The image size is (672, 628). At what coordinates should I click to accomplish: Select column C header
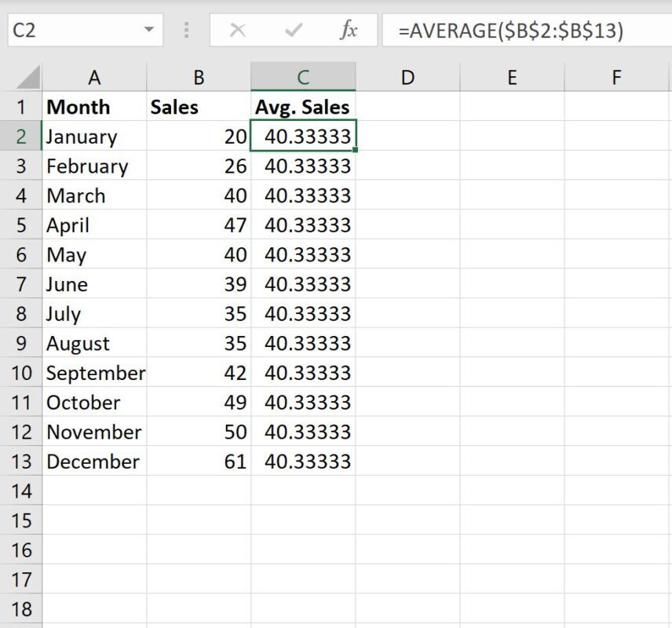pyautogui.click(x=304, y=77)
